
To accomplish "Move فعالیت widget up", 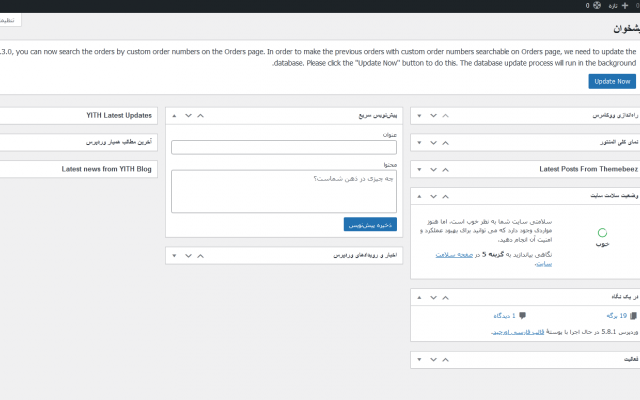I will [x=445, y=360].
